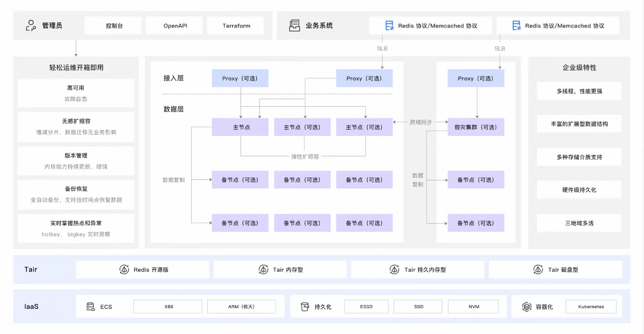Click the Tair 持久内存型 logo icon
This screenshot has height=334, width=644.
point(394,270)
